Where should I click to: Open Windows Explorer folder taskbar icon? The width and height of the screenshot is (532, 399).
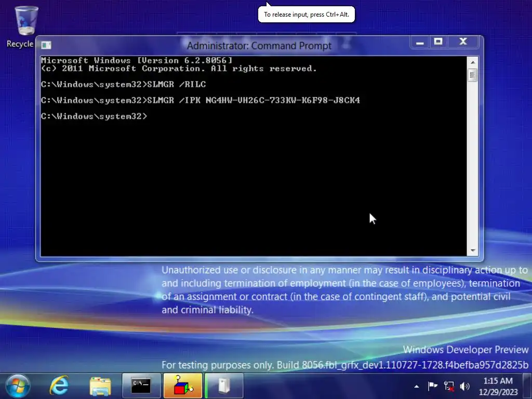coord(100,386)
